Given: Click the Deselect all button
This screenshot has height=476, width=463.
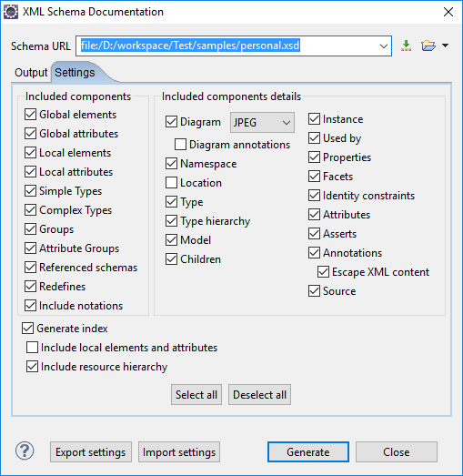Looking at the screenshot, I should 259,395.
